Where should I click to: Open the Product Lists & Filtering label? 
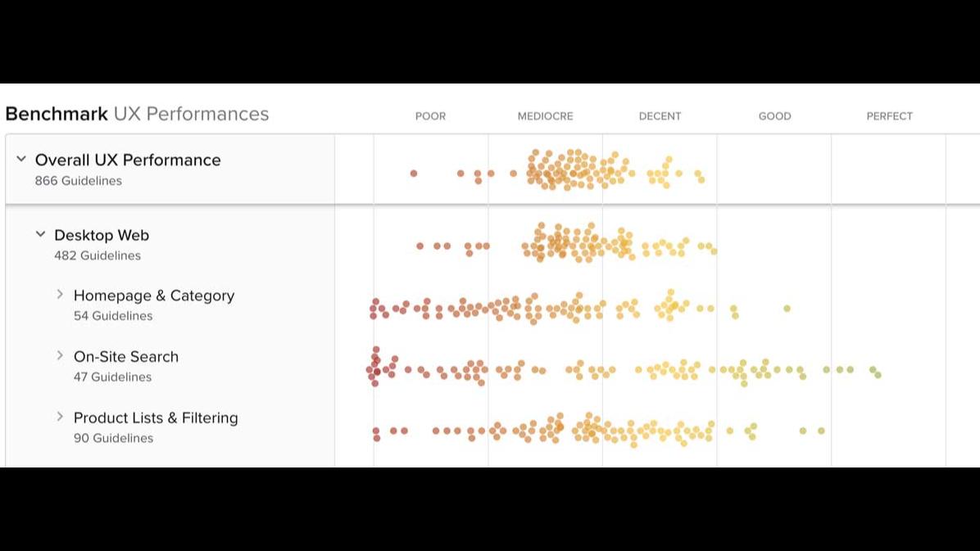point(156,418)
